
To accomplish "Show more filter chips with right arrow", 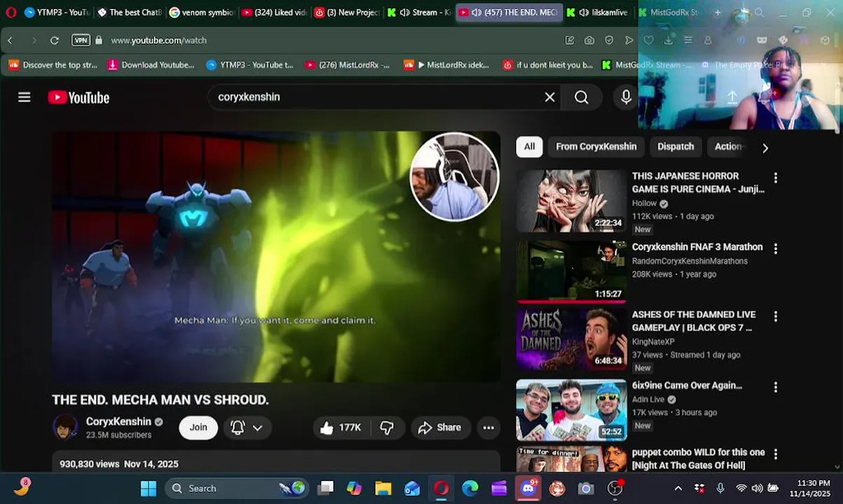I will [x=765, y=148].
